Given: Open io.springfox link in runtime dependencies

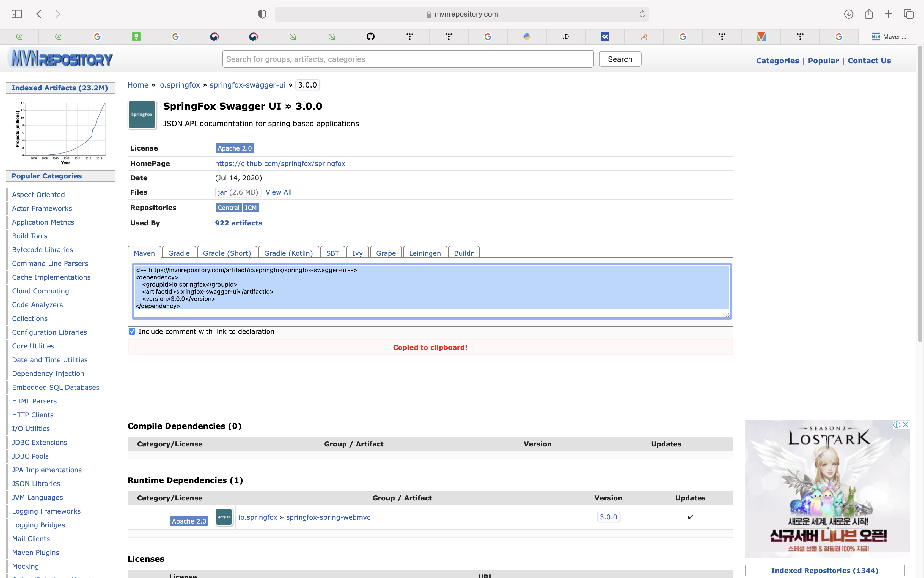Looking at the screenshot, I should [x=258, y=517].
